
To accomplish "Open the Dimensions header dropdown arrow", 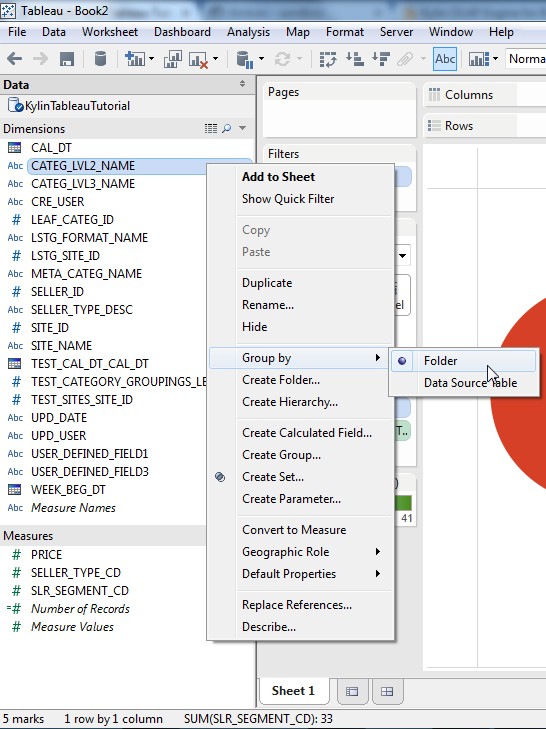I will point(242,128).
